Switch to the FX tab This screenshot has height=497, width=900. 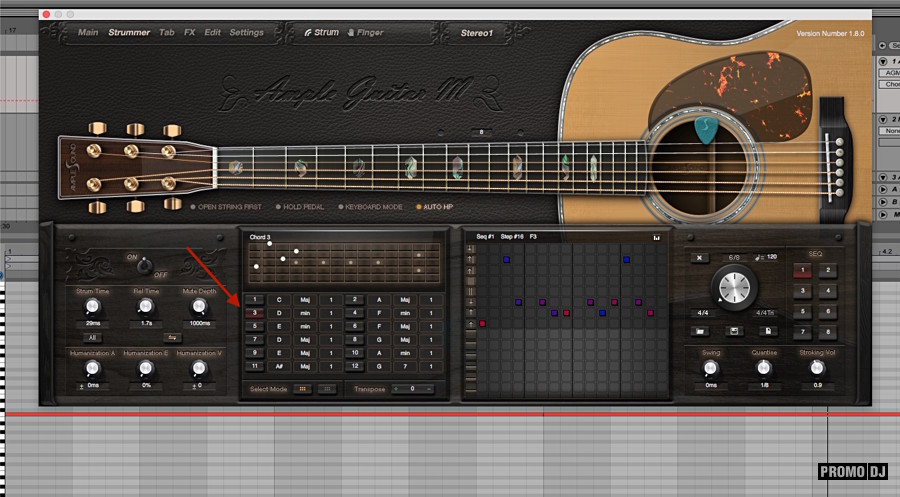tap(190, 32)
